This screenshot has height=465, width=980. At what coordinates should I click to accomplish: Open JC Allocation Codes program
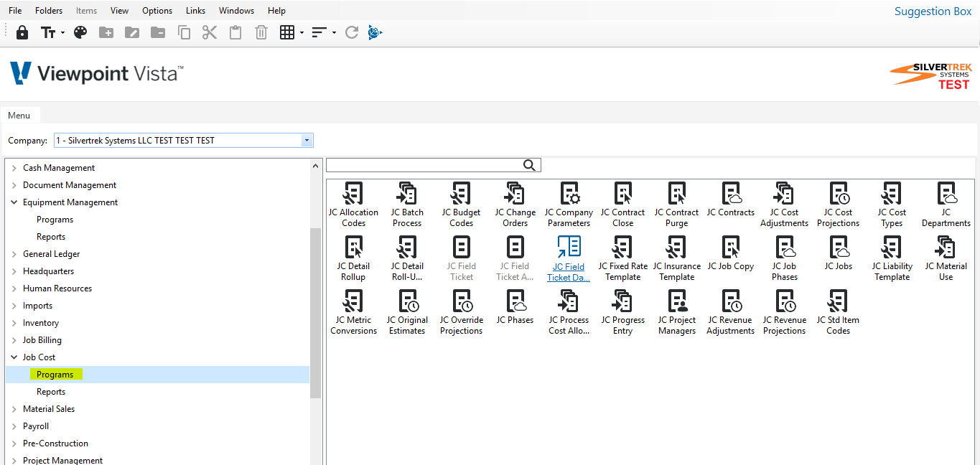click(353, 205)
